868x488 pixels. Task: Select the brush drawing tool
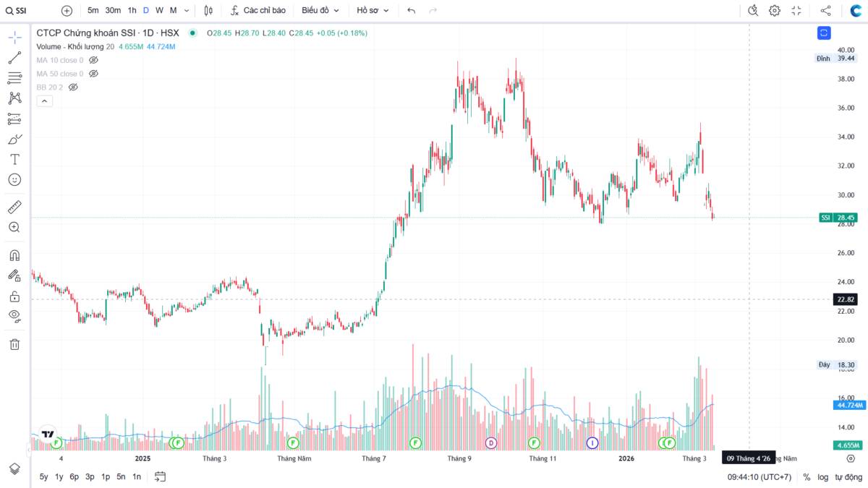(x=14, y=139)
